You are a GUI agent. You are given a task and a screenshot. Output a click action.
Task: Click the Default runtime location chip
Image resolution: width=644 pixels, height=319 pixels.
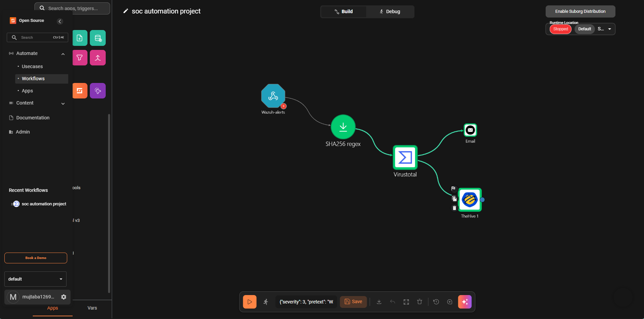coord(585,29)
